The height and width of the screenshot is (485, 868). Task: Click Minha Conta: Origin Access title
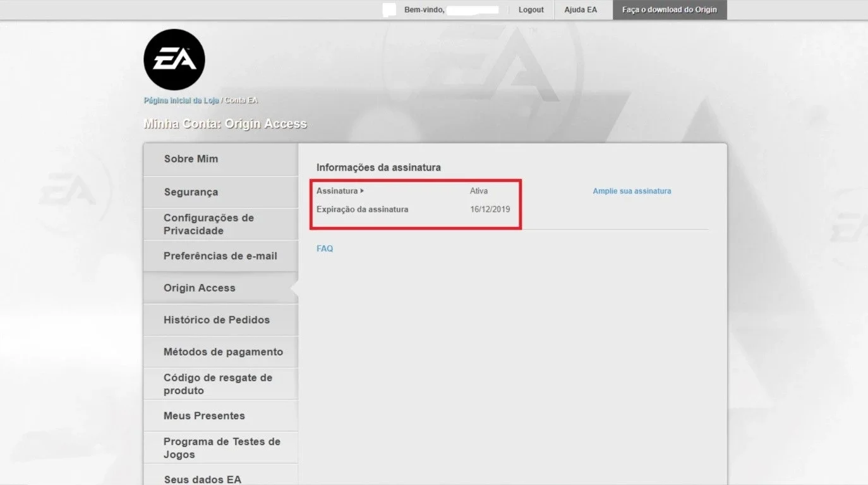tap(226, 124)
